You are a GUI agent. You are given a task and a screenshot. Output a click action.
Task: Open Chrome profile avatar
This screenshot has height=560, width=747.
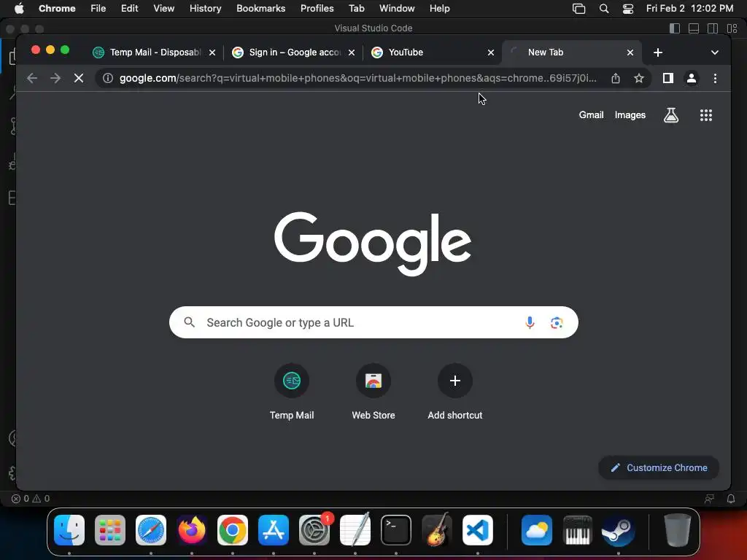(692, 78)
